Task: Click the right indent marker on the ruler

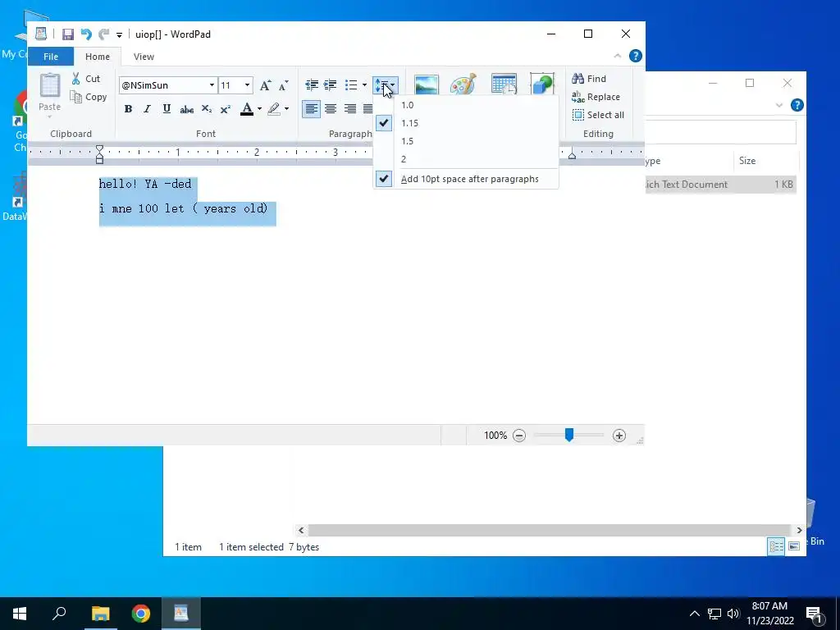Action: [572, 155]
